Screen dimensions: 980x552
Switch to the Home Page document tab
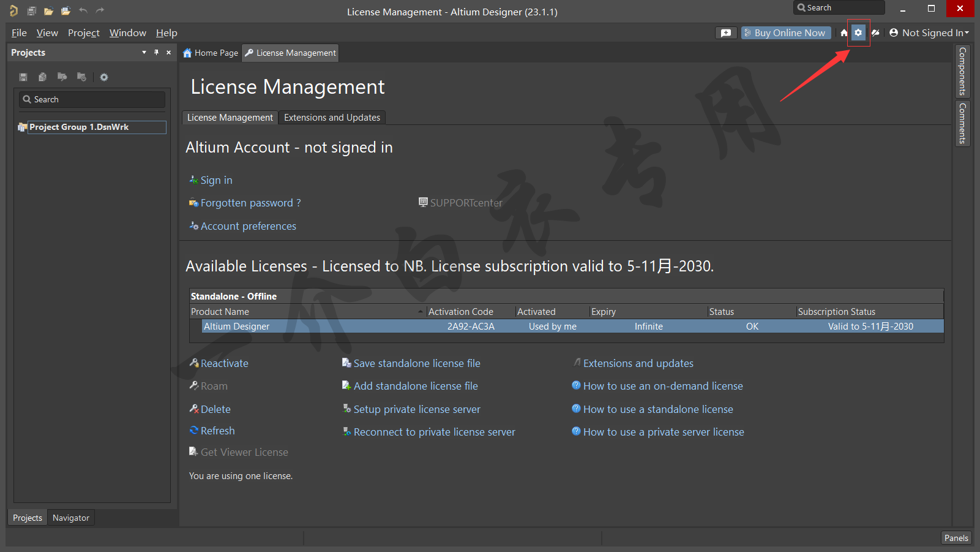(211, 53)
